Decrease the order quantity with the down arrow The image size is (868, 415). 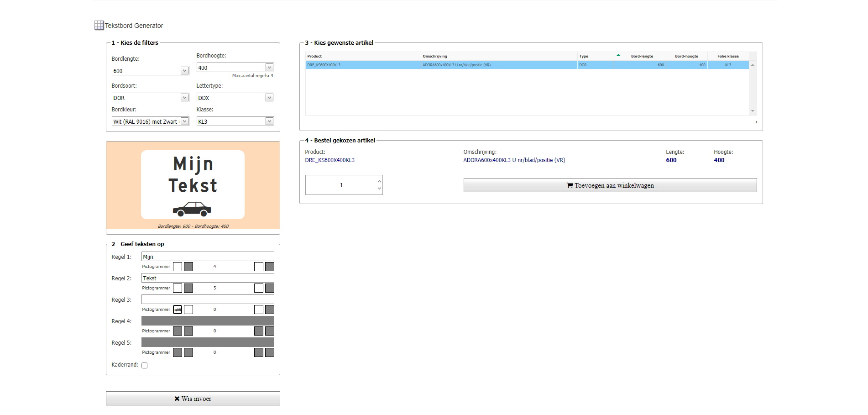coord(379,189)
